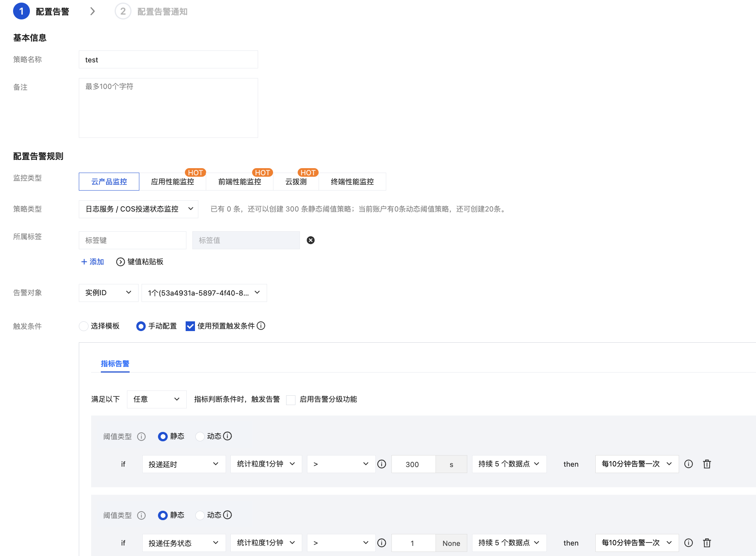
Task: Open the 键值粘贴板 clipboard icon
Action: click(x=120, y=262)
